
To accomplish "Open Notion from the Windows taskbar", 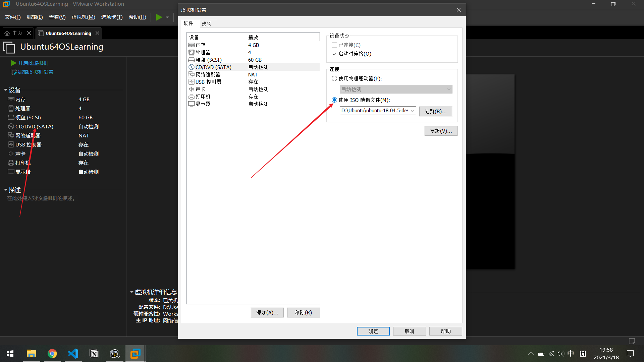I will (x=94, y=354).
